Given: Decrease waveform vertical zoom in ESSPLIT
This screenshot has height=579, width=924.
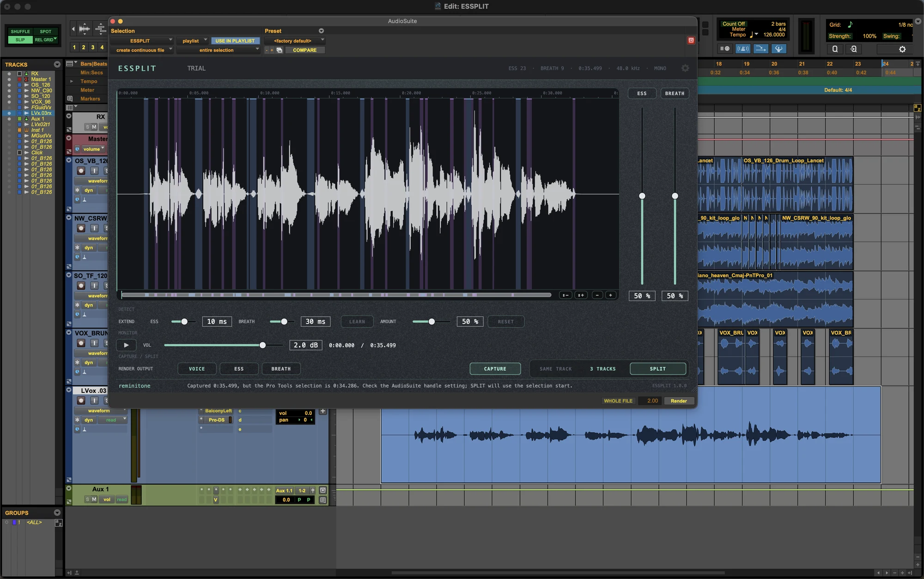Looking at the screenshot, I should (x=565, y=295).
